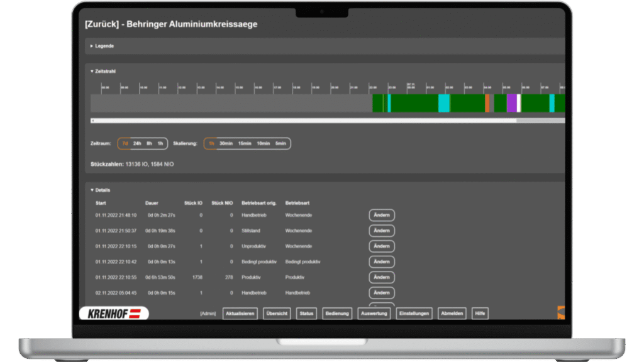Click the widest cyan timeline segment
This screenshot has width=644, height=362.
pos(444,103)
